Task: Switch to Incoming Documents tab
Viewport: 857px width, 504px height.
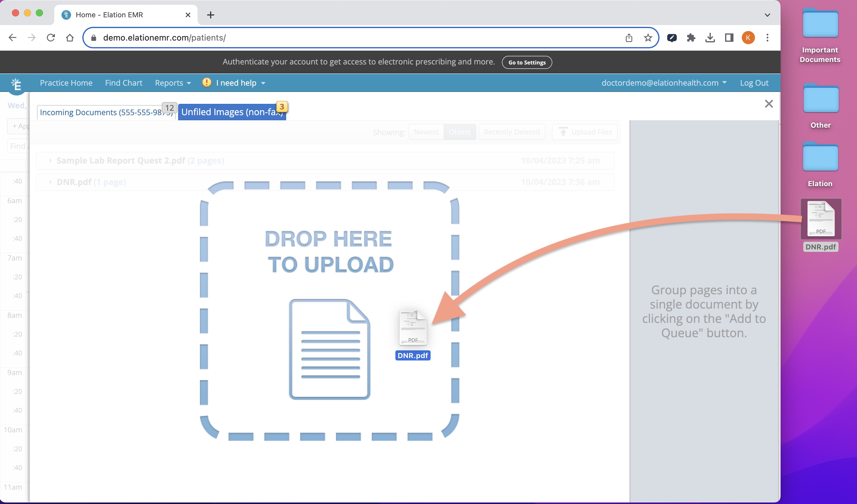Action: (x=106, y=112)
